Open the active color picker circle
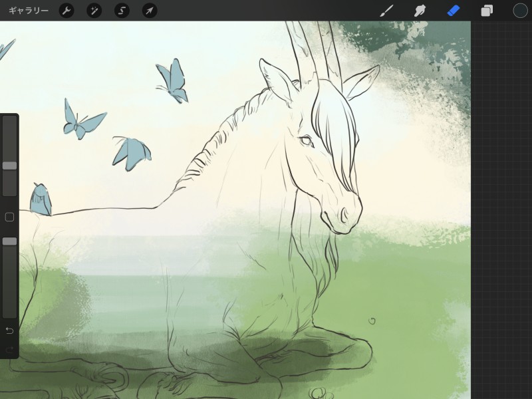The height and width of the screenshot is (399, 532). point(520,11)
